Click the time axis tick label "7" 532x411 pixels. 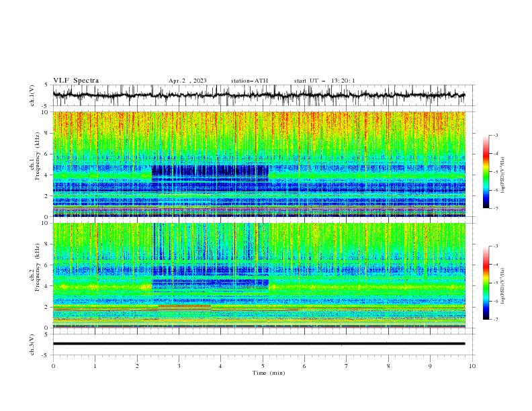click(347, 366)
